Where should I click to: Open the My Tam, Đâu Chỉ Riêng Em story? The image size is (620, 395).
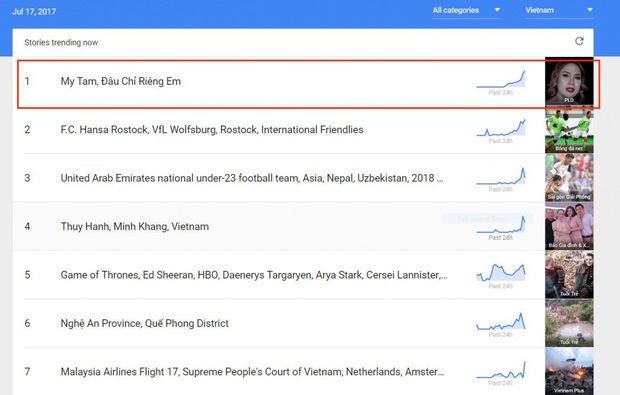(x=121, y=81)
